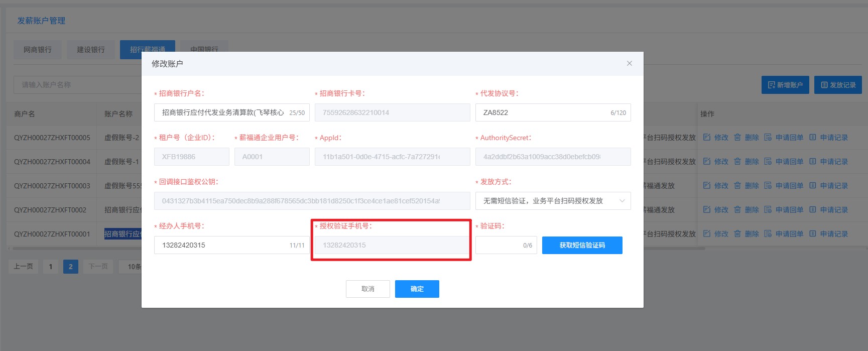This screenshot has width=868, height=351.
Task: Click trash icon in QYZH00027ZHXFT0002 row
Action: 737,209
